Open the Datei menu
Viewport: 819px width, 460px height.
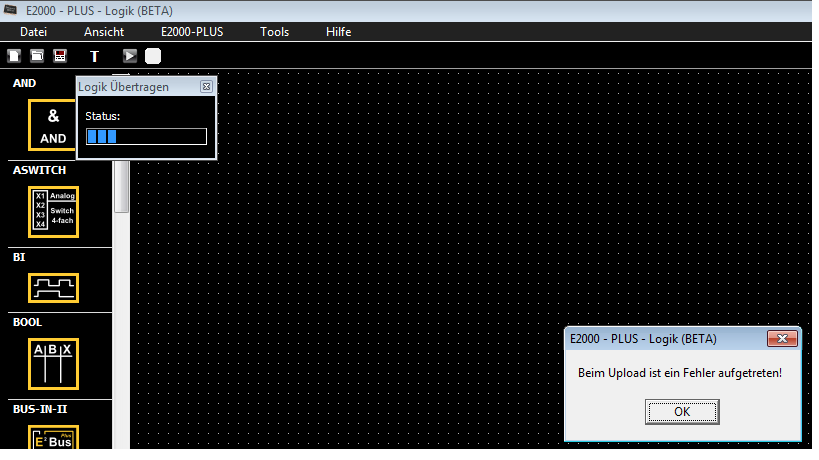click(x=34, y=32)
